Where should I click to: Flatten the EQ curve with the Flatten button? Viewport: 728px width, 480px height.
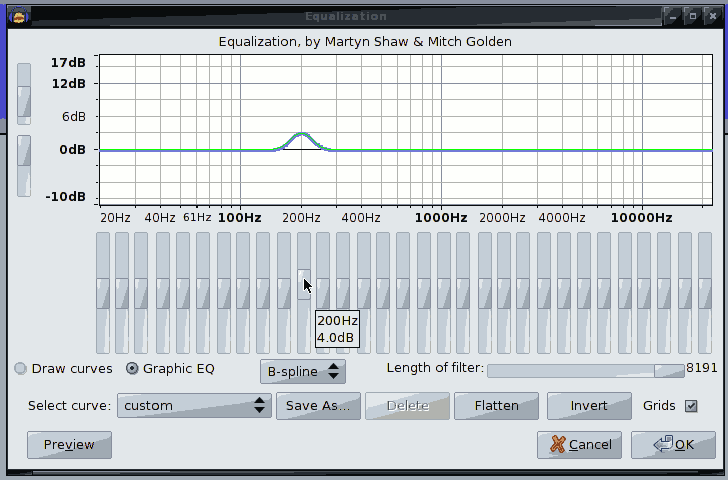click(496, 406)
